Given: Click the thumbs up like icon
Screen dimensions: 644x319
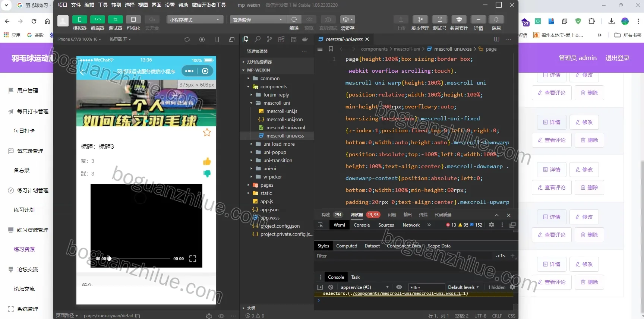Looking at the screenshot, I should click(207, 161).
